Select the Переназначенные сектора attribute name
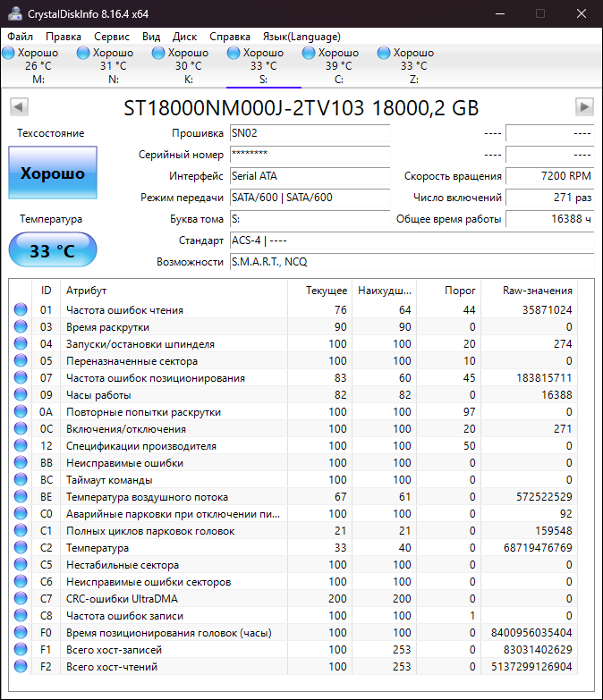 point(132,360)
